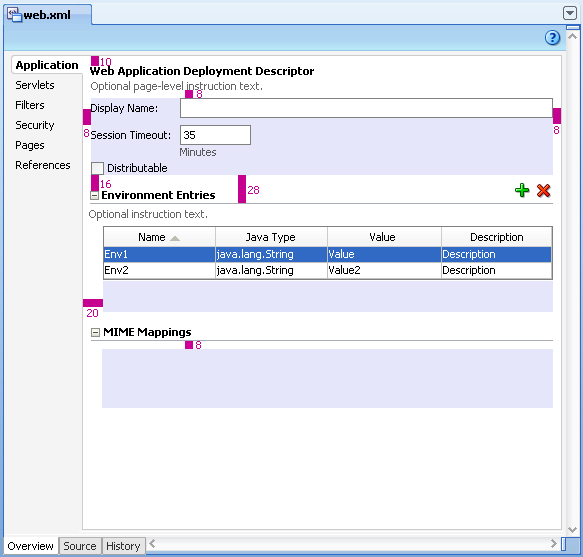Screen dimensions: 583x557
Task: Select Servlets in the side navigation
Action: (x=35, y=85)
